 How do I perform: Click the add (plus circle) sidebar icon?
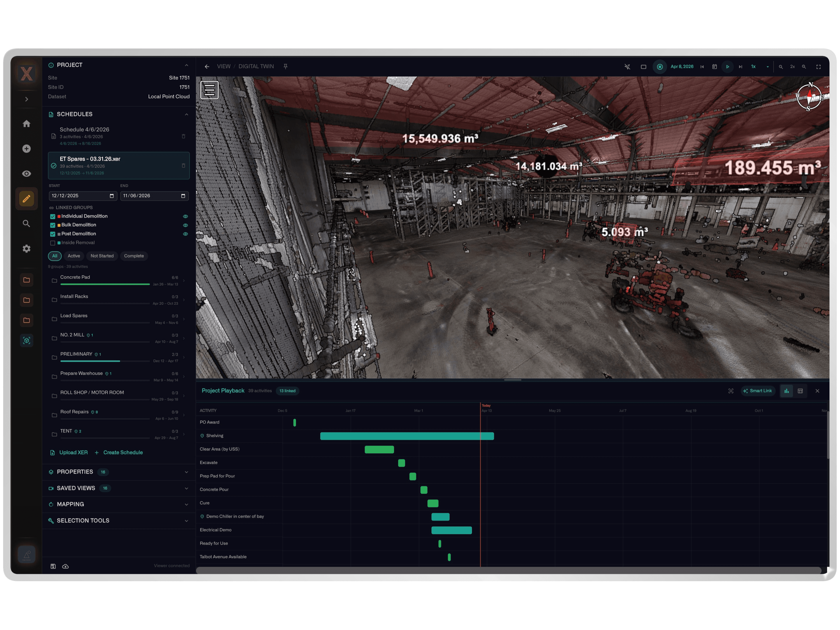[x=26, y=149]
